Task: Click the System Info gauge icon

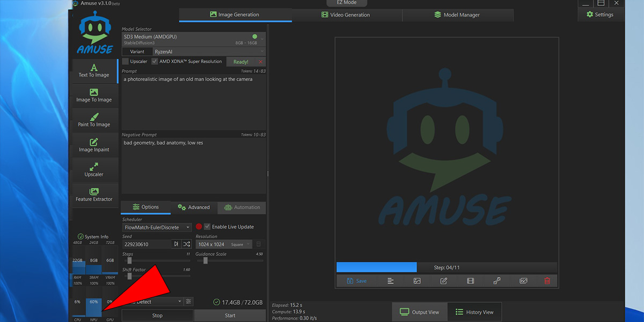Action: point(81,237)
